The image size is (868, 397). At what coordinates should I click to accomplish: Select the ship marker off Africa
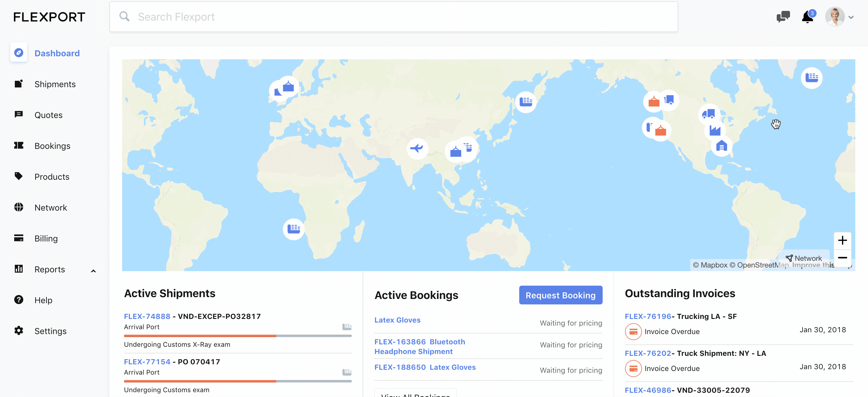tap(293, 229)
